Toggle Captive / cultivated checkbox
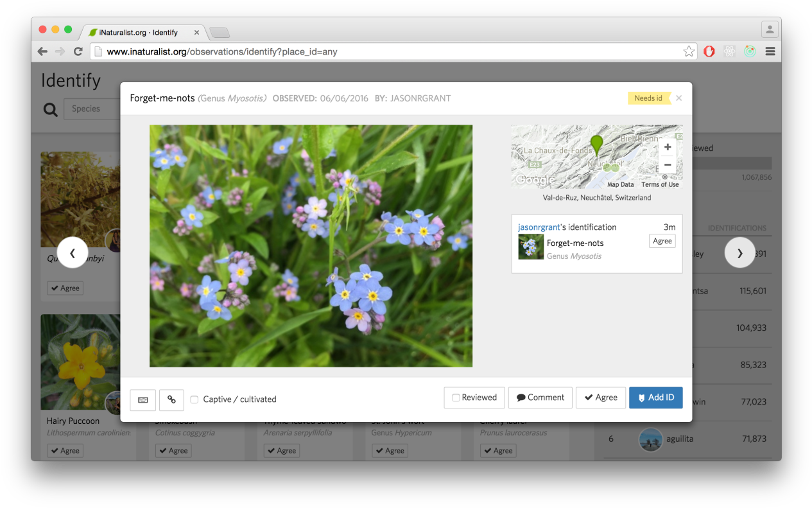 (194, 399)
